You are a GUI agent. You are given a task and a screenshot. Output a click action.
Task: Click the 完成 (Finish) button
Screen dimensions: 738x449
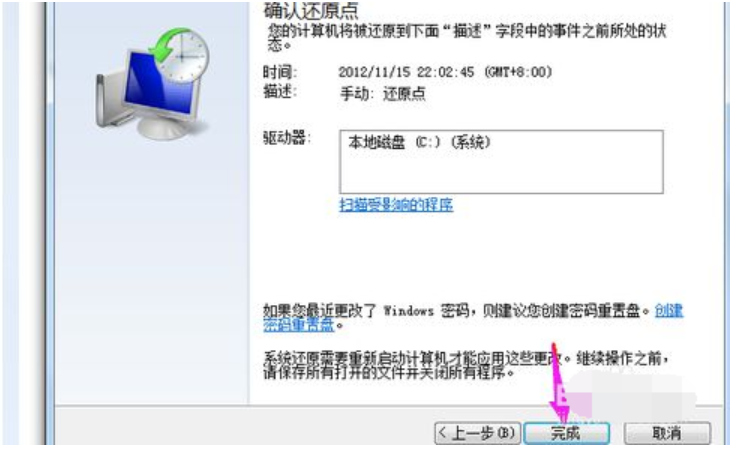coord(566,433)
